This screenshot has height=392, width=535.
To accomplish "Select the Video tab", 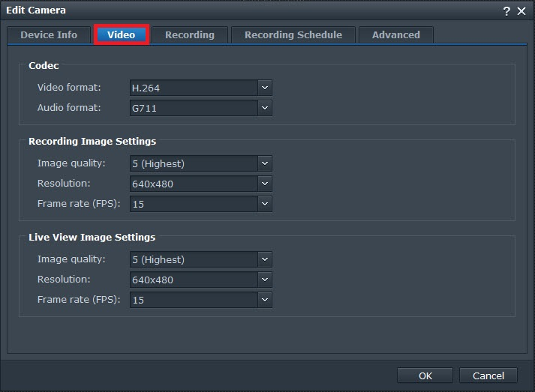I will click(x=122, y=34).
